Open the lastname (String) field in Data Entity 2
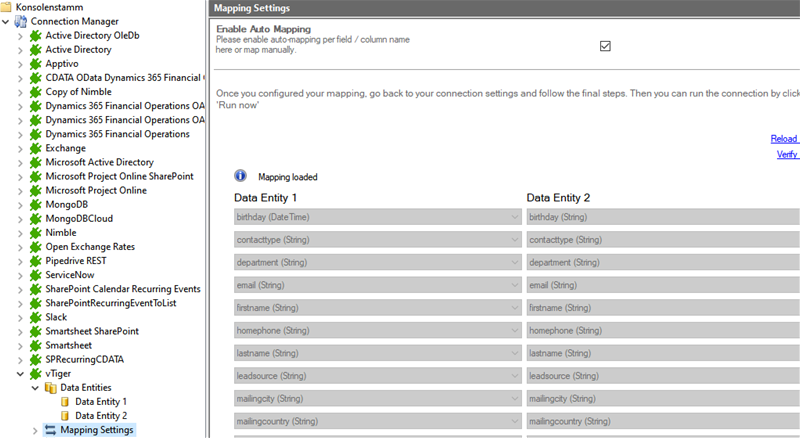The image size is (800, 438). pos(660,353)
